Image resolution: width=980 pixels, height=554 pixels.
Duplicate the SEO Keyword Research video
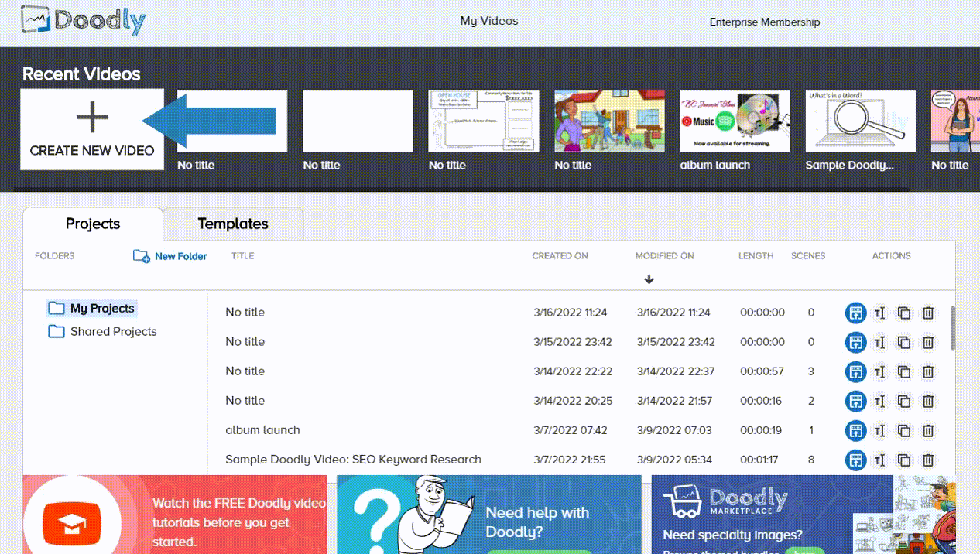click(x=903, y=460)
